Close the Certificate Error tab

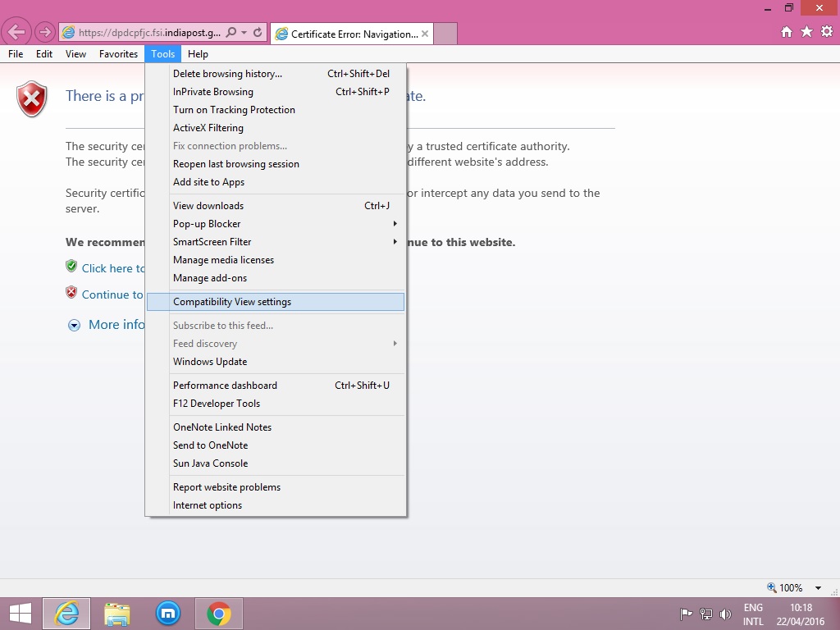pos(425,34)
